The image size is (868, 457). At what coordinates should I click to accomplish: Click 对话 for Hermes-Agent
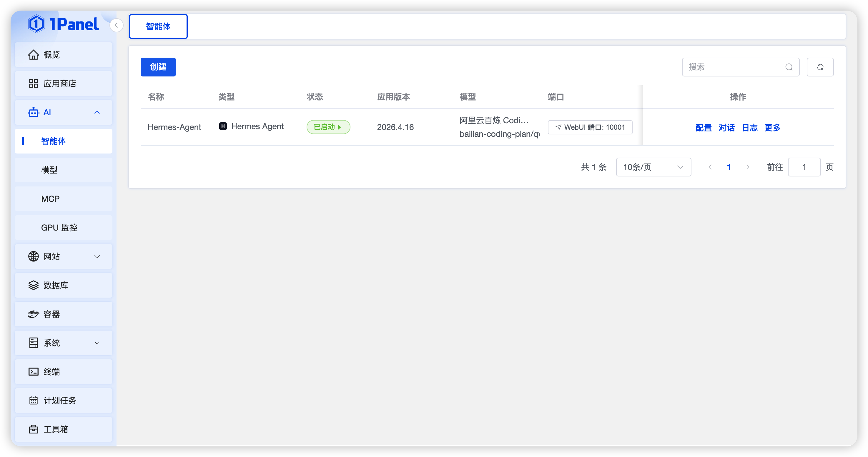coord(726,127)
